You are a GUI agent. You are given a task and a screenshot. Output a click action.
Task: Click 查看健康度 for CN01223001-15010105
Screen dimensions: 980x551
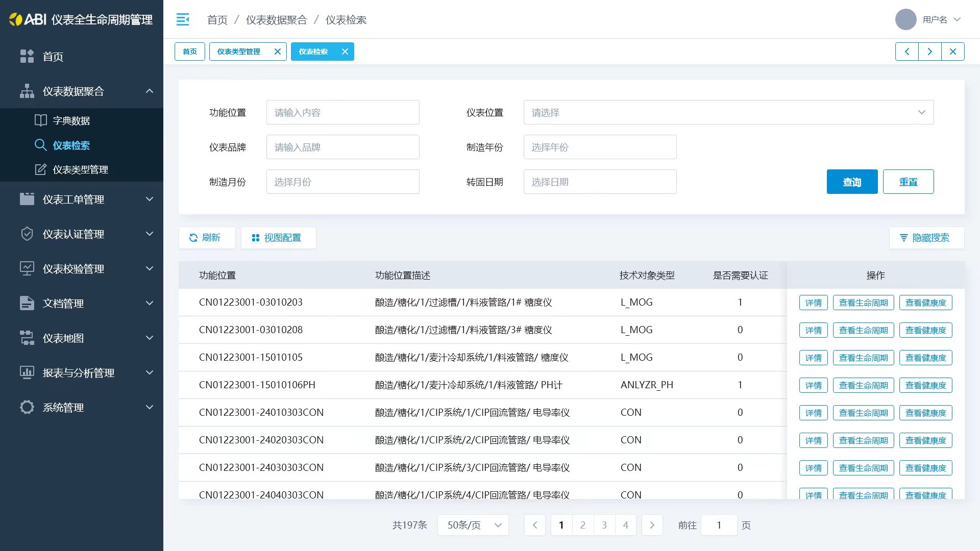[925, 358]
